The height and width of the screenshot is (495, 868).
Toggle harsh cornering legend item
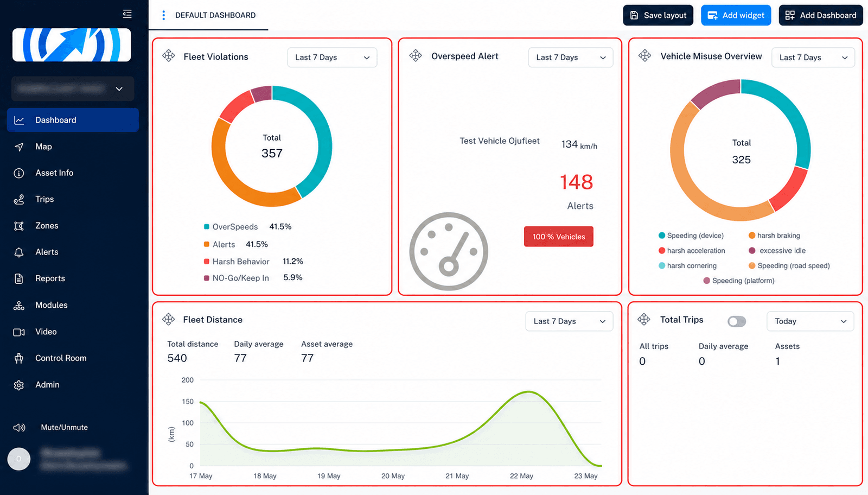687,266
